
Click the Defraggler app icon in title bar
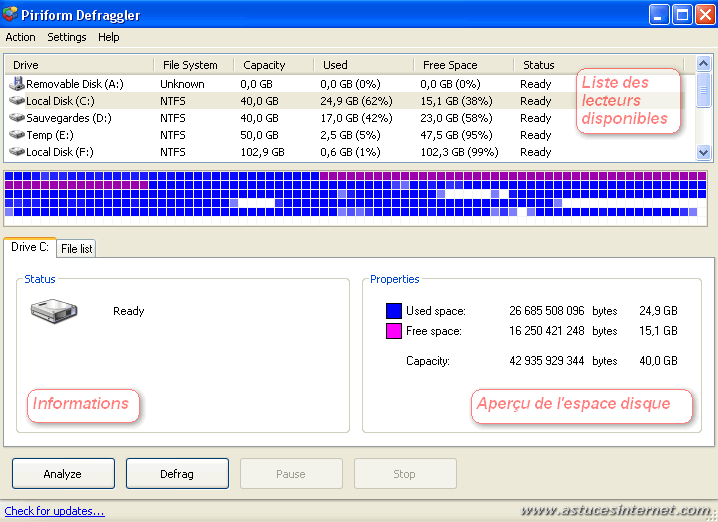(10, 14)
